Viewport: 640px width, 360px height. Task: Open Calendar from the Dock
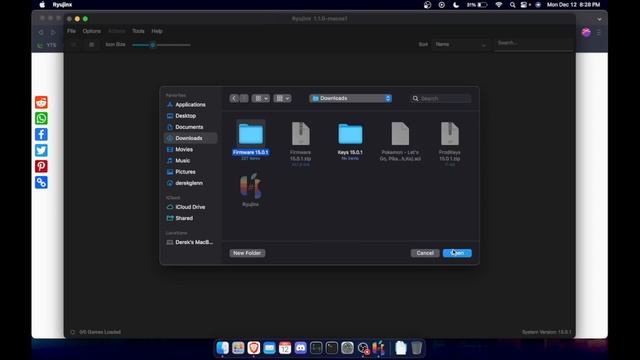[x=285, y=348]
